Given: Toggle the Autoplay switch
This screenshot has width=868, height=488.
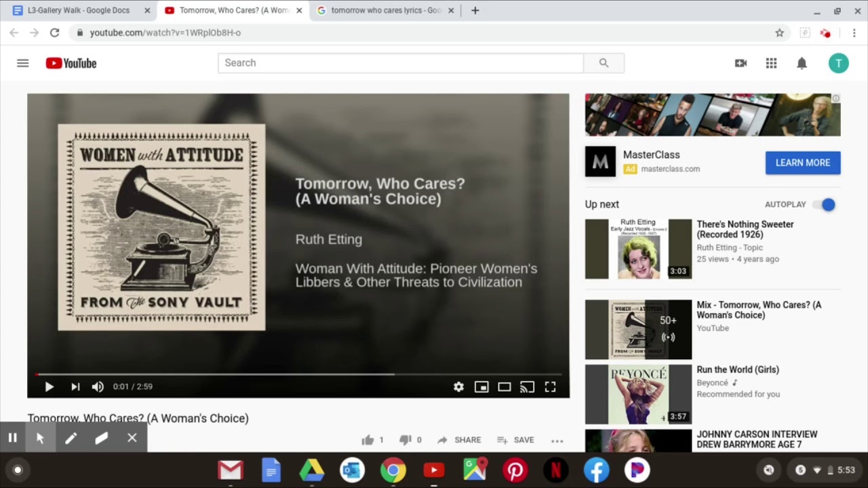Looking at the screenshot, I should (x=824, y=205).
